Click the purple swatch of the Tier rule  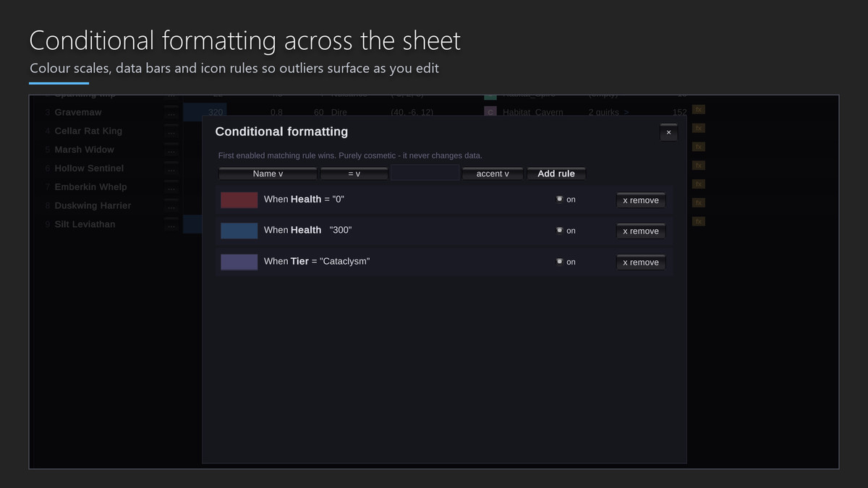tap(239, 262)
